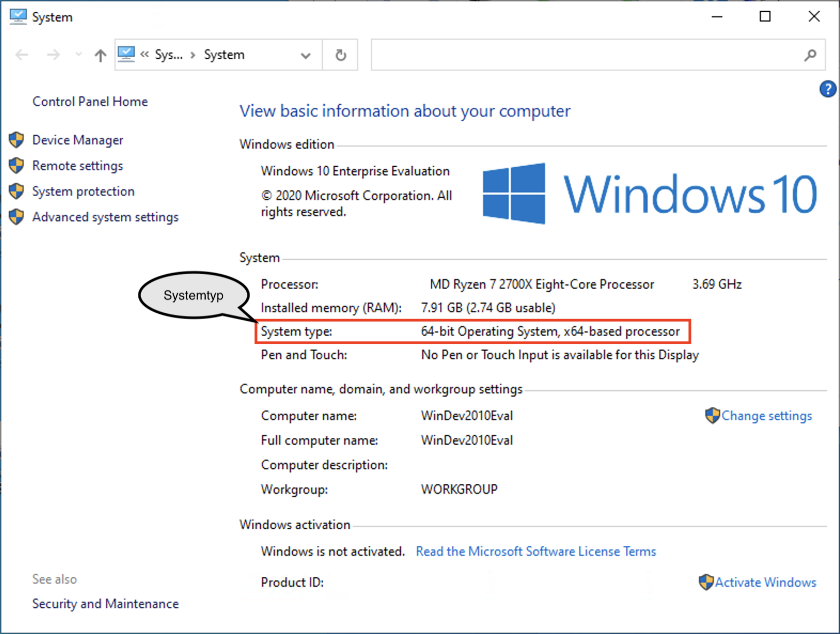Screen dimensions: 840x634
Task: Click the blue Help question mark icon
Action: 827,89
